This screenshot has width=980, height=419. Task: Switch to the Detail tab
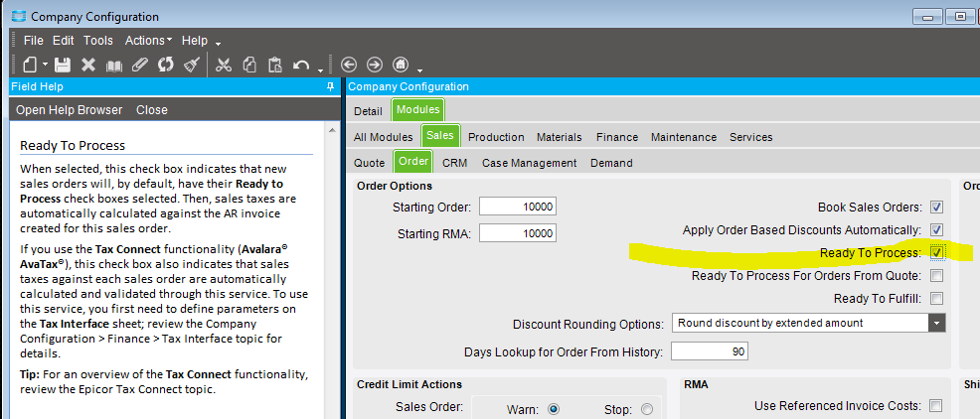pos(368,111)
